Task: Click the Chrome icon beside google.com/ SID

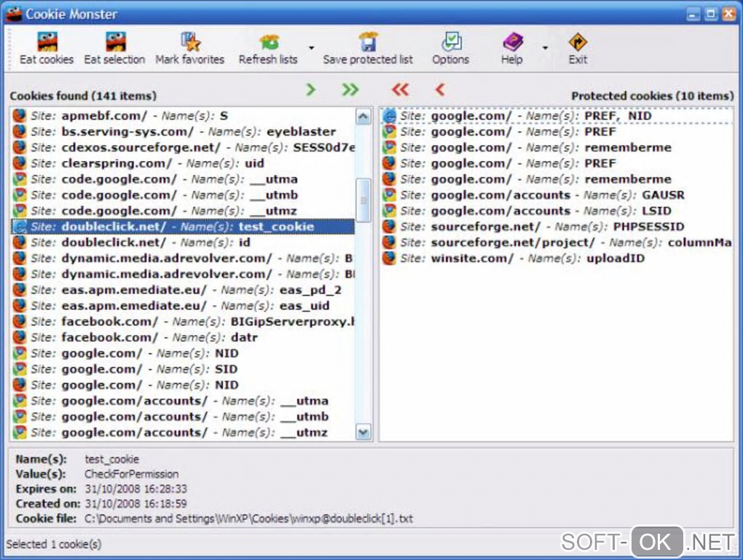Action: click(20, 369)
